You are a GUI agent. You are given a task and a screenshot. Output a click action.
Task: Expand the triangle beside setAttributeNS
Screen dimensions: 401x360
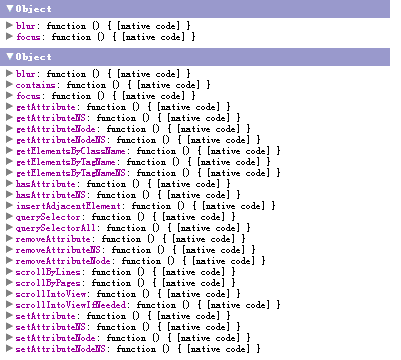[x=9, y=326]
